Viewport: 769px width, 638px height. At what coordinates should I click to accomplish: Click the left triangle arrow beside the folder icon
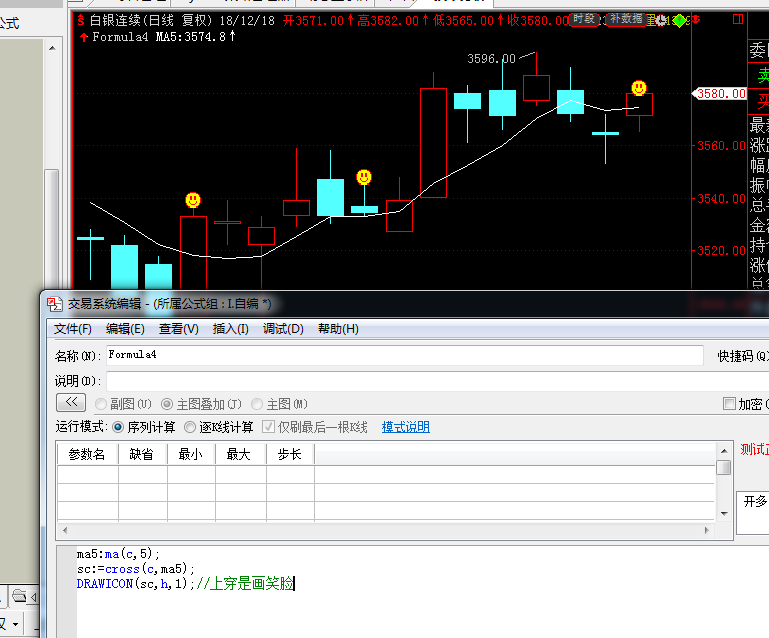click(x=33, y=597)
